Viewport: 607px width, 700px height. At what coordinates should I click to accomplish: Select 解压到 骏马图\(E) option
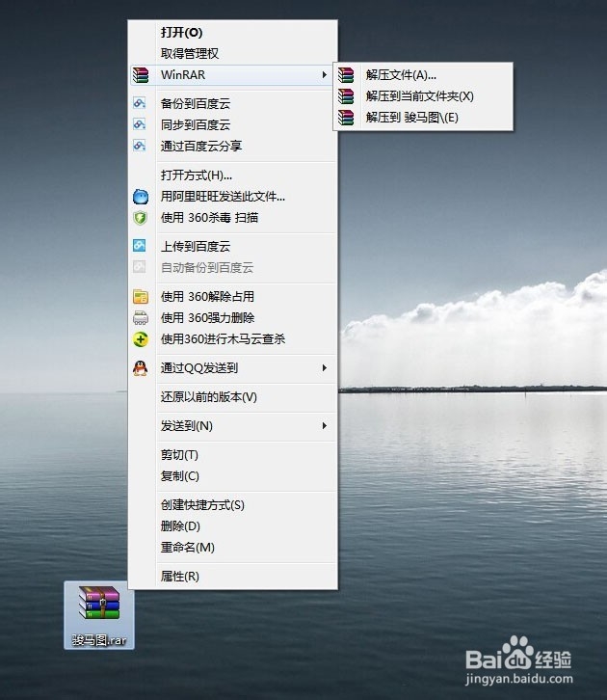click(423, 118)
